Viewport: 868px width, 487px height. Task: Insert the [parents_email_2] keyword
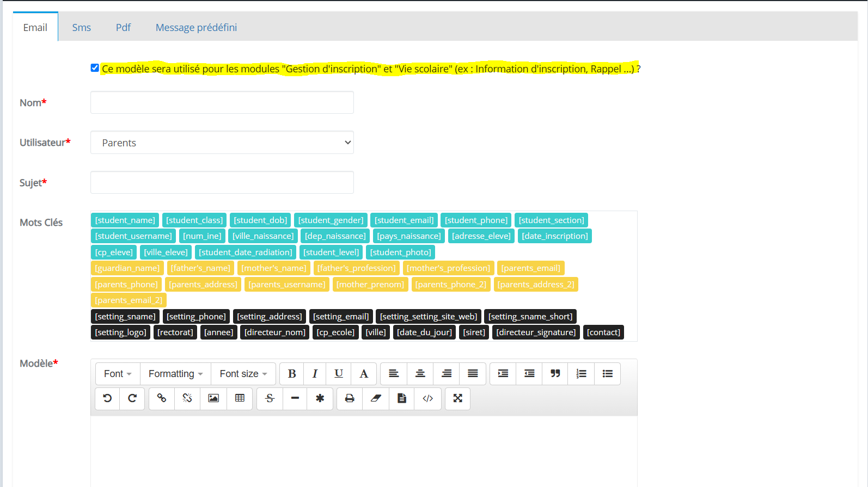tap(129, 300)
